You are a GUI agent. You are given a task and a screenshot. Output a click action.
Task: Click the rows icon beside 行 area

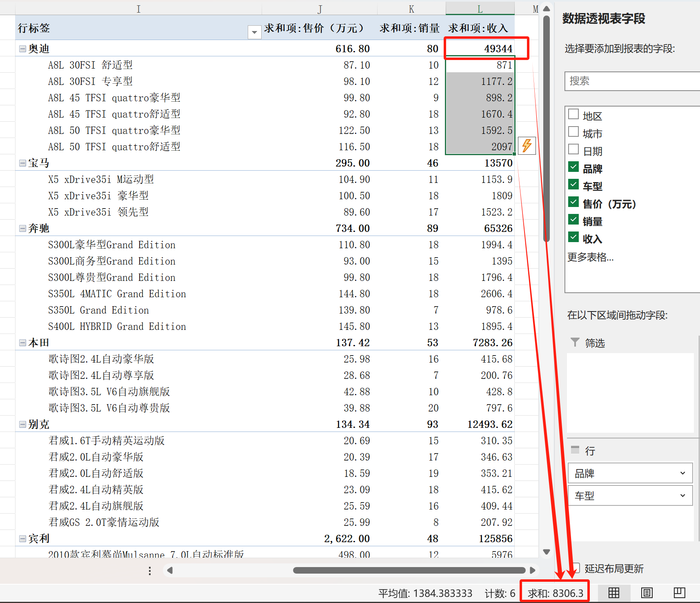tap(575, 450)
